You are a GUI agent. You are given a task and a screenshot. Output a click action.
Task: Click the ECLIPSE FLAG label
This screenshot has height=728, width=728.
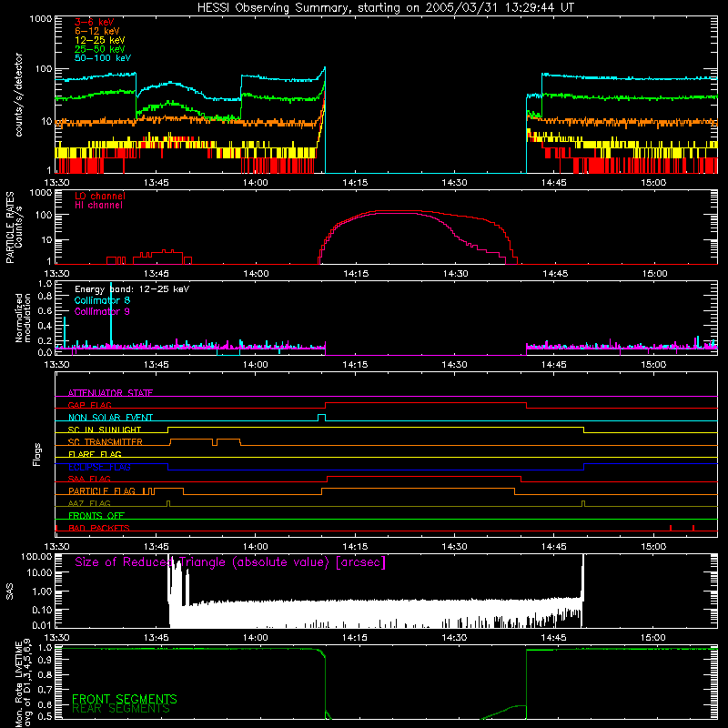(99, 467)
